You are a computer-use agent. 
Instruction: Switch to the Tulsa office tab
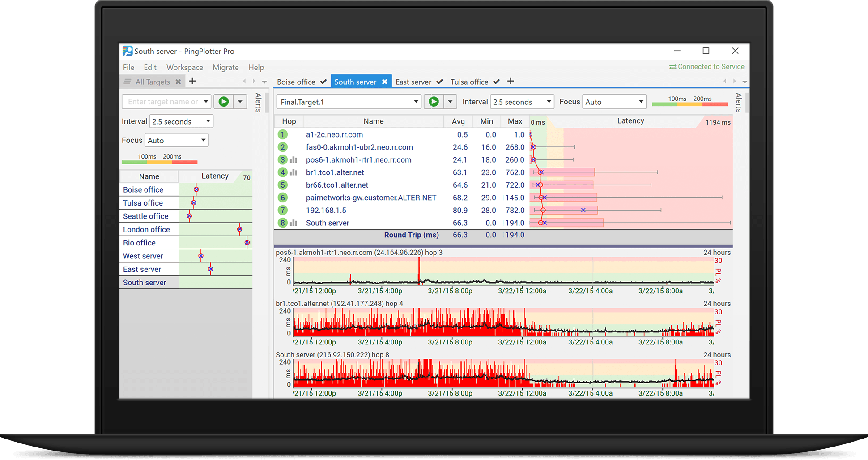click(x=470, y=82)
